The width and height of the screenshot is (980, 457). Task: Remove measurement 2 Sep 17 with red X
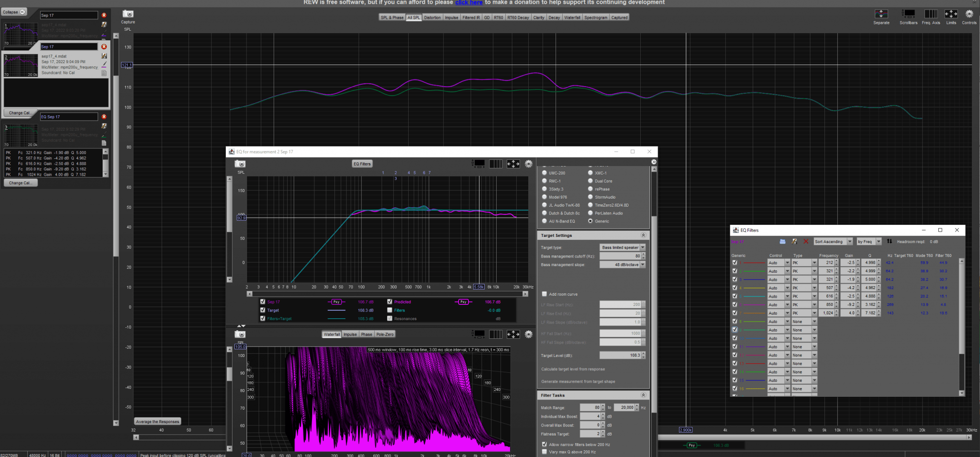pos(104,46)
